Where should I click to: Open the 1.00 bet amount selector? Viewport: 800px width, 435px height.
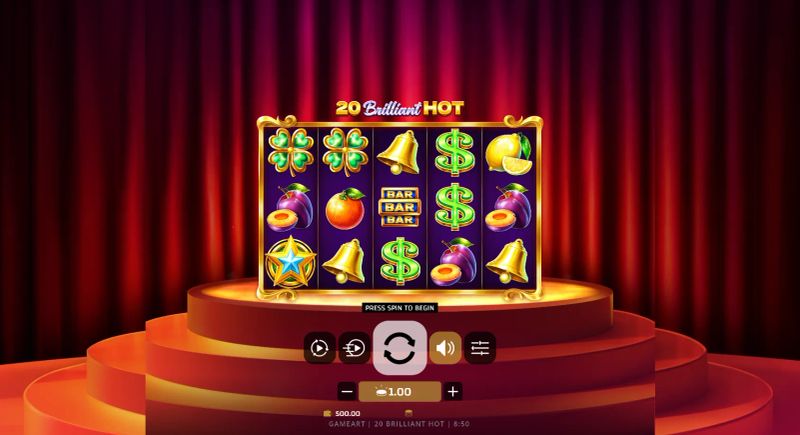click(x=399, y=392)
